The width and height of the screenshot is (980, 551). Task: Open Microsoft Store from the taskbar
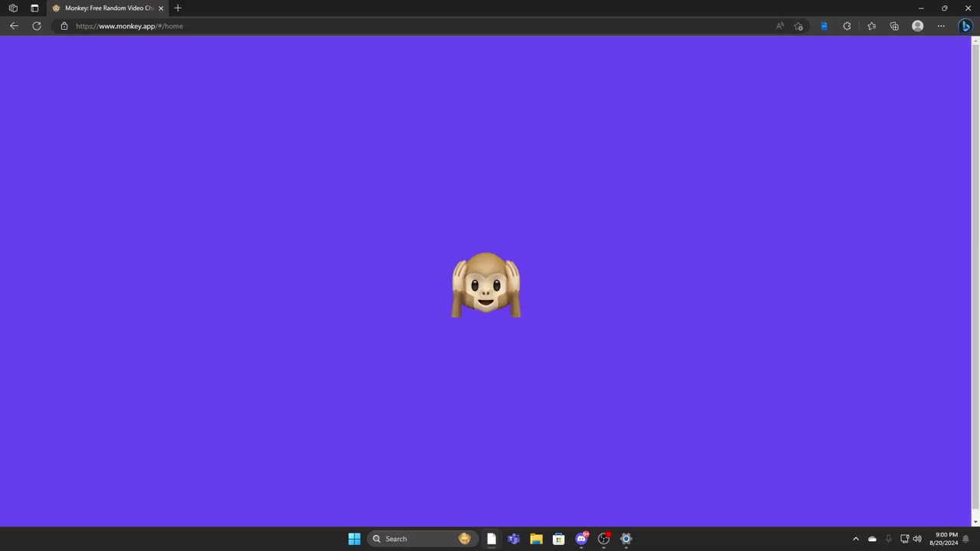click(x=559, y=539)
